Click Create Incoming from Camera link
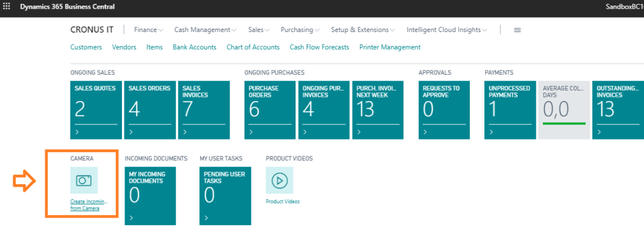 coord(89,205)
